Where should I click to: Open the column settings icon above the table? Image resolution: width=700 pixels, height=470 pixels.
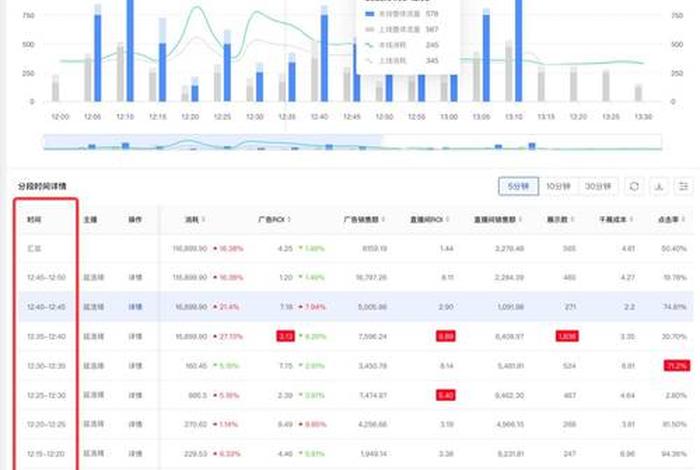(x=684, y=186)
